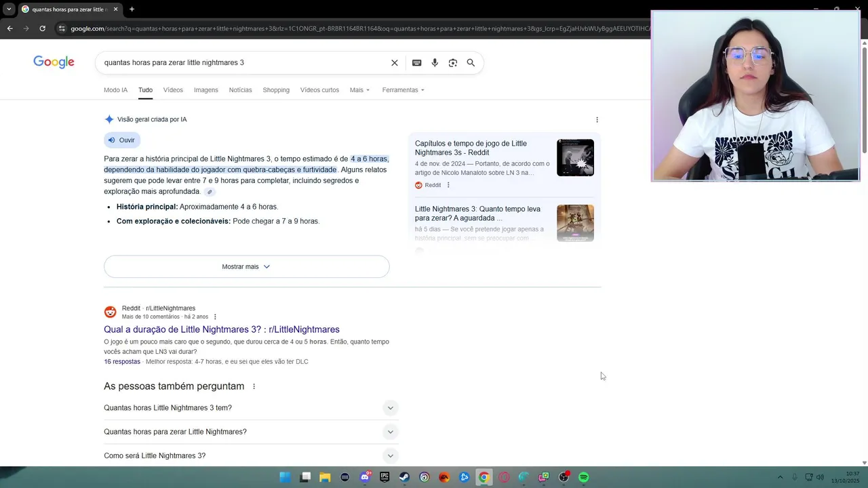Viewport: 868px width, 488px height.
Task: Open 'Capítulos e tempo de jogo de Little Nightmares 3s - Reddit'
Action: 471,148
